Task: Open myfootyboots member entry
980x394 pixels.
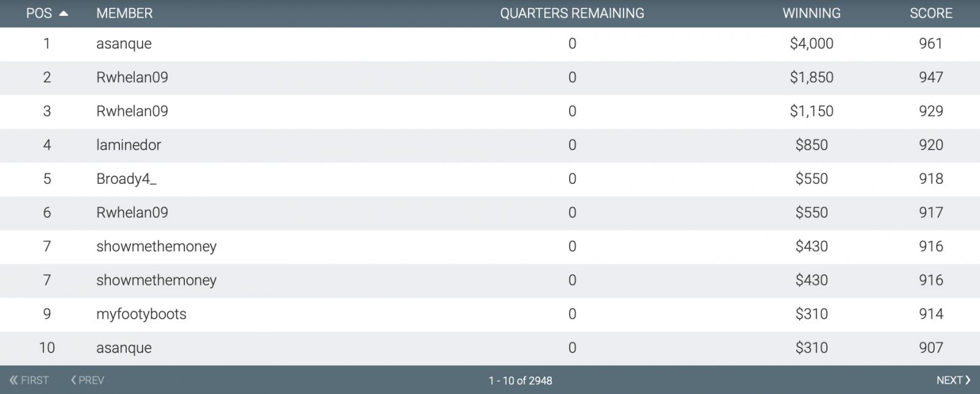Action: point(141,314)
